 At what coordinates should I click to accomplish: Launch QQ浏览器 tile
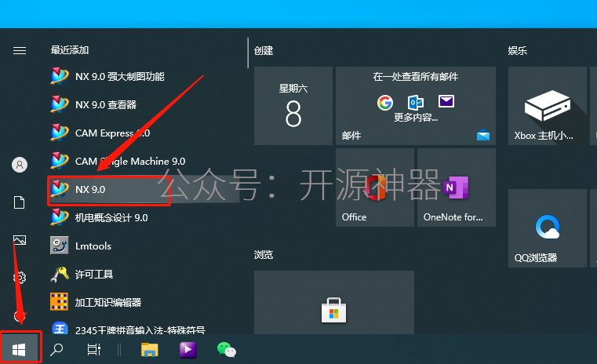pyautogui.click(x=548, y=228)
